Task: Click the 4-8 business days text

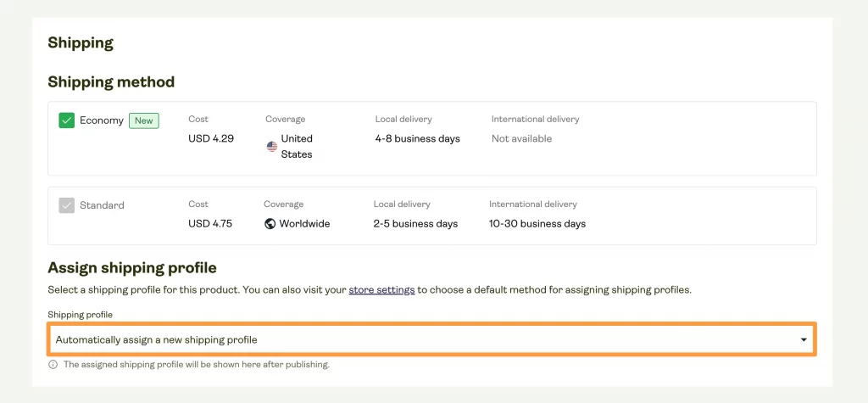Action: tap(417, 138)
